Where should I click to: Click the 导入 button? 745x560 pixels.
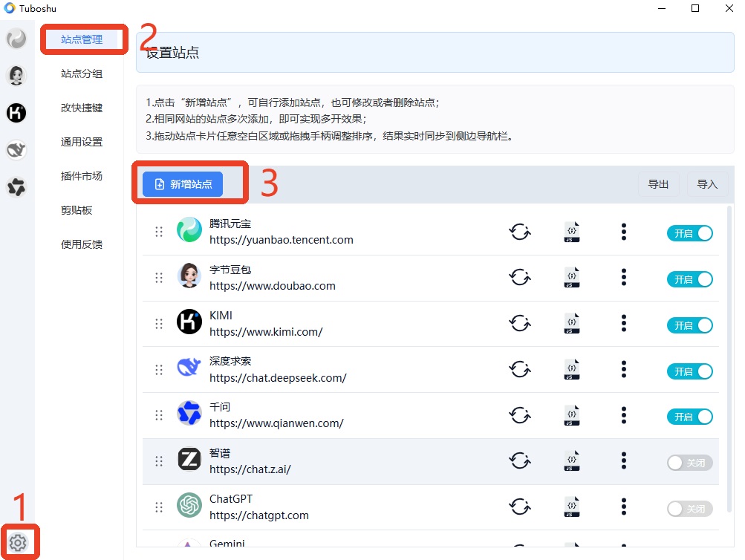coord(707,183)
